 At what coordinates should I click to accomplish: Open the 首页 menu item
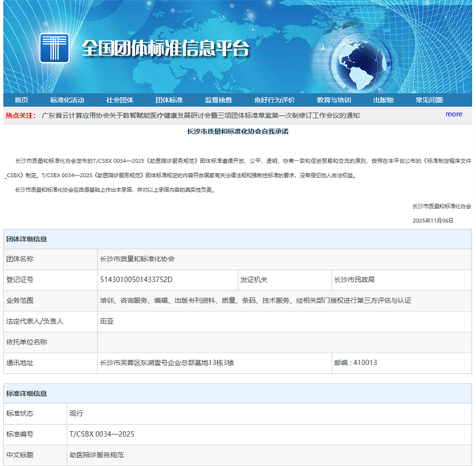(21, 100)
